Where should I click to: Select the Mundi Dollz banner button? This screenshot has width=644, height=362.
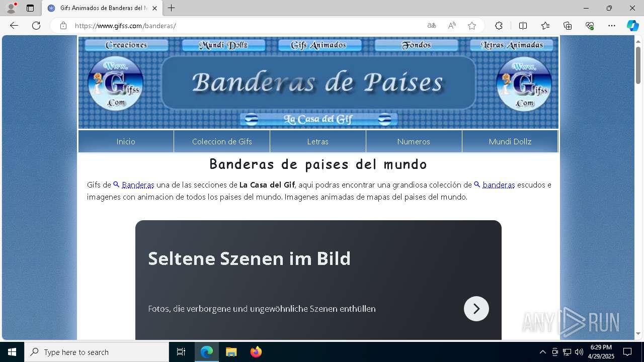click(x=223, y=45)
